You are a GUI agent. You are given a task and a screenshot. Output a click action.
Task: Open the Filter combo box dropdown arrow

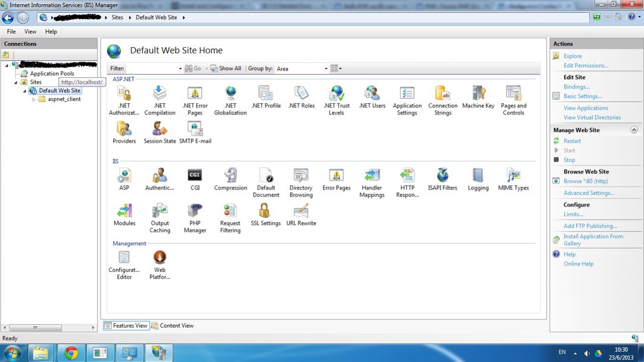tap(180, 69)
